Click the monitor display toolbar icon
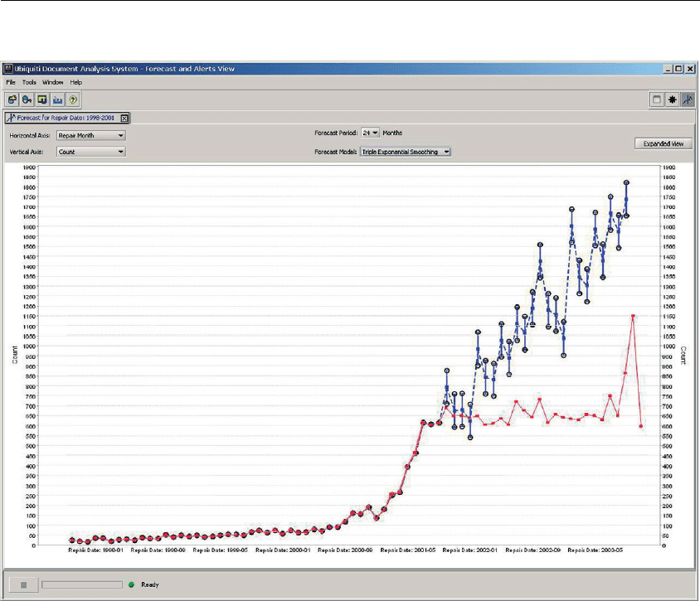This screenshot has height=601, width=700. pos(42,99)
